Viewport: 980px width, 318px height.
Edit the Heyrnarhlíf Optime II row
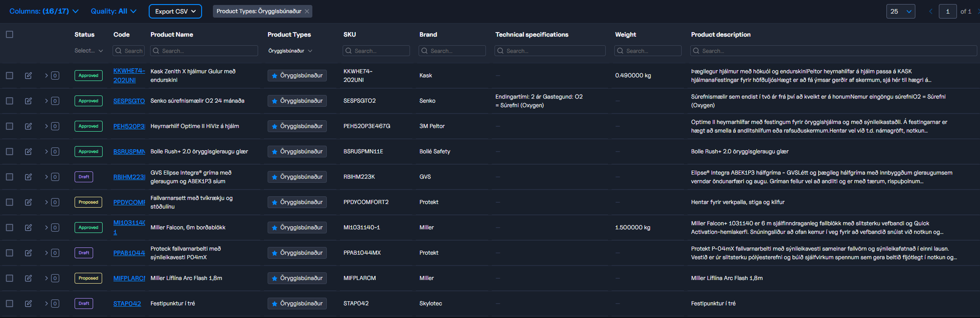click(x=28, y=126)
